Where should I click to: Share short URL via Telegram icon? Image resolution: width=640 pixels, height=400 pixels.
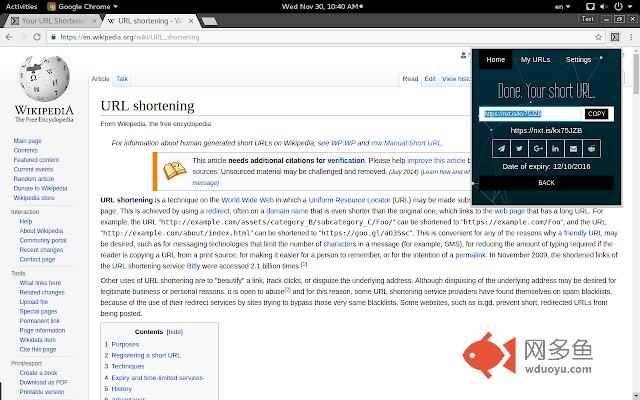501,149
